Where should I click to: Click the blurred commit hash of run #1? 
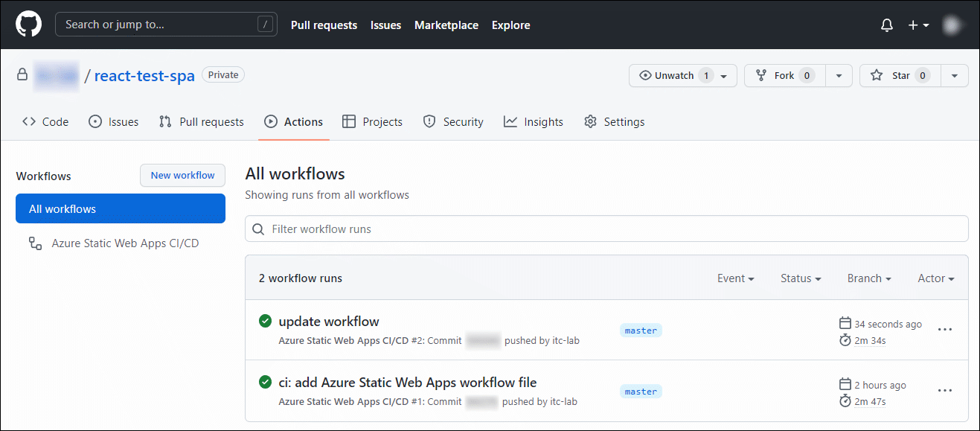(482, 402)
